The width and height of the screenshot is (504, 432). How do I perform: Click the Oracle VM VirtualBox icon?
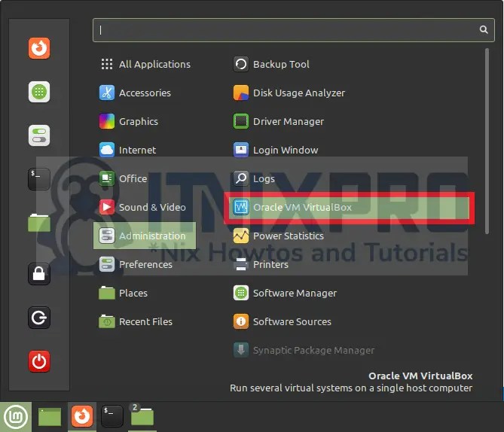(241, 207)
